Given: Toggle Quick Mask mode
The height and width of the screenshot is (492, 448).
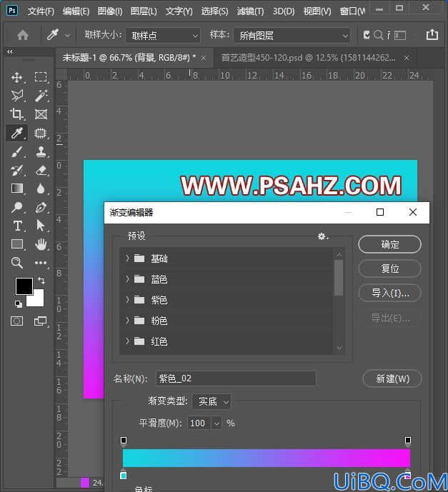Looking at the screenshot, I should tap(16, 321).
